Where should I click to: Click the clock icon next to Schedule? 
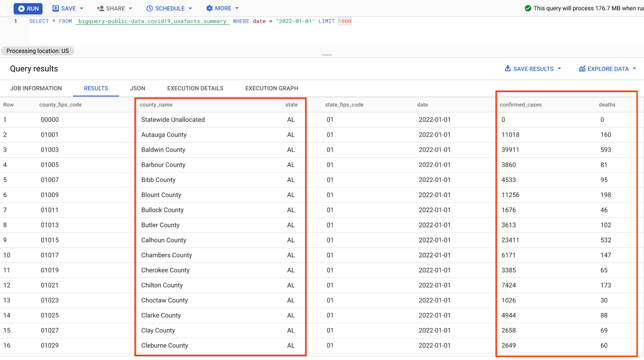pyautogui.click(x=149, y=8)
